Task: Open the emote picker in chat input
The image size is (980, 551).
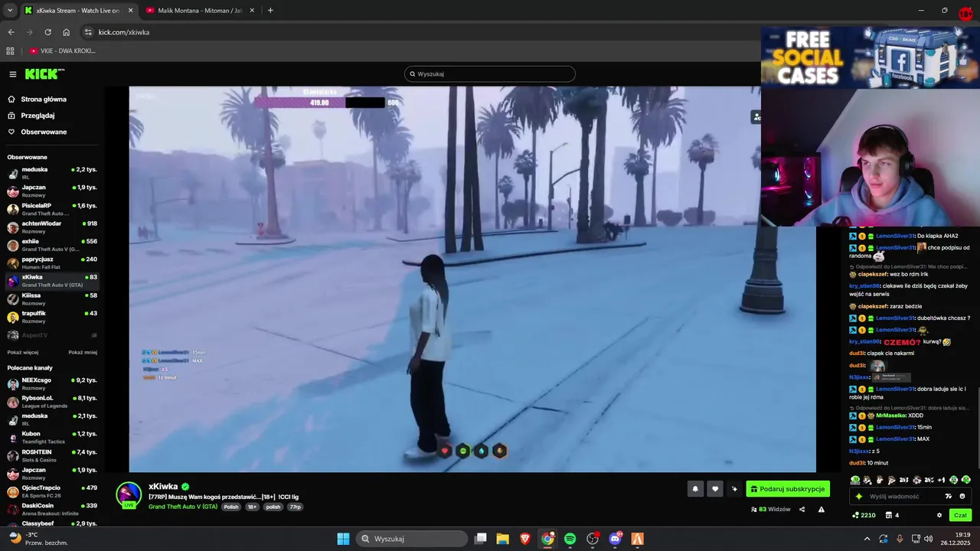Action: point(962,496)
